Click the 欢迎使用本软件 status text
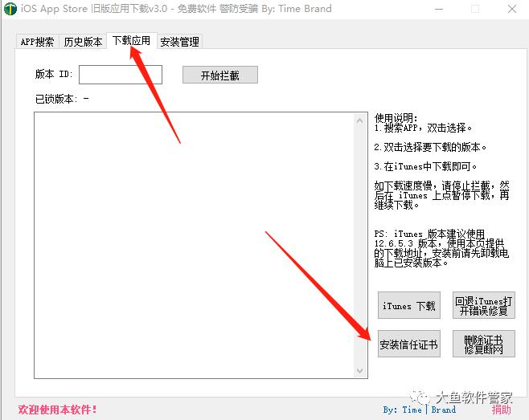The width and height of the screenshot is (529, 420). click(57, 410)
